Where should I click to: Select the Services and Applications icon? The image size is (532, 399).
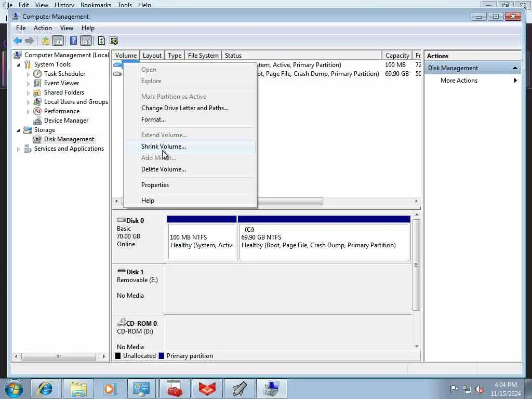click(28, 149)
